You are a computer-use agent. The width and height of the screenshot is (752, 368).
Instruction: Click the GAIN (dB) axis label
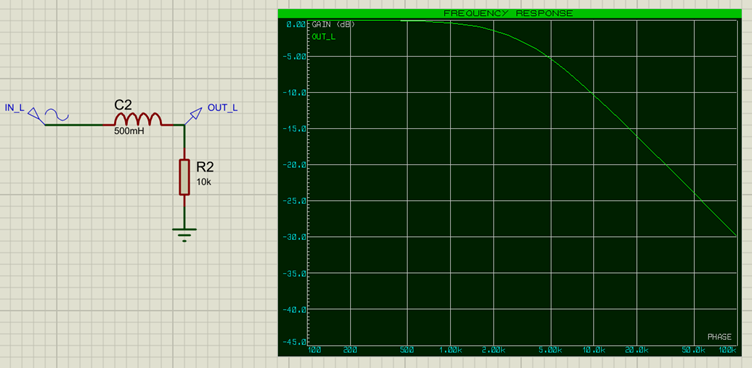click(x=333, y=24)
